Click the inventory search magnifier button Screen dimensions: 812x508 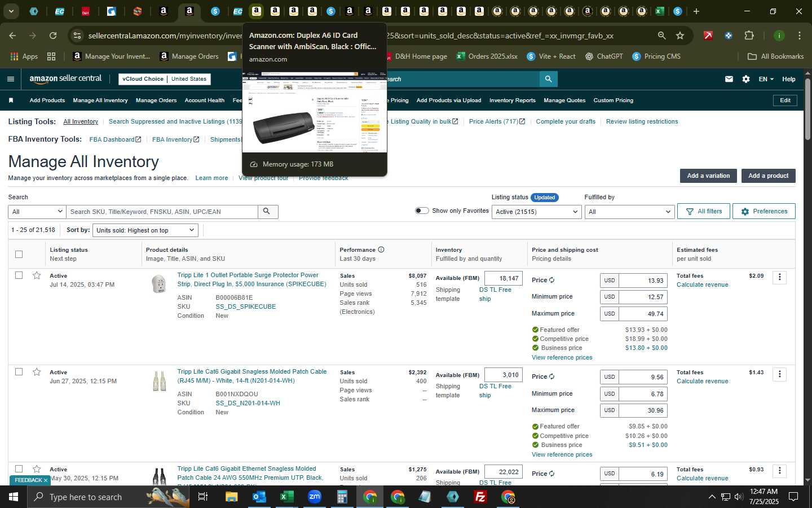pos(267,212)
